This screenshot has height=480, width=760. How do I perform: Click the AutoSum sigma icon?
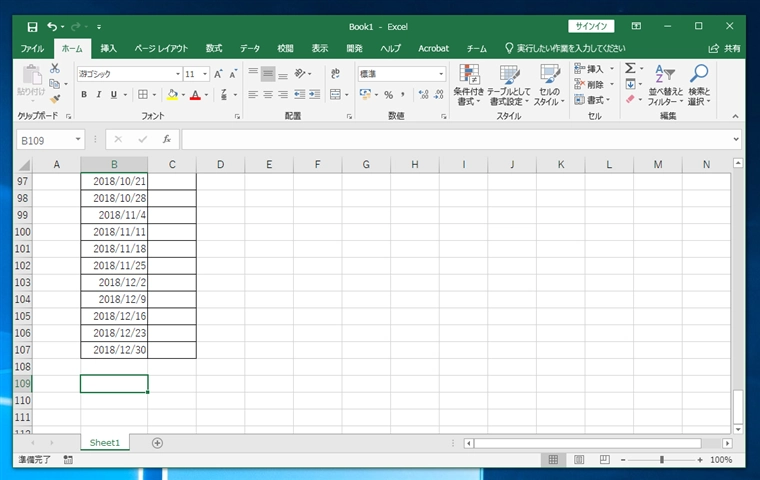[630, 68]
